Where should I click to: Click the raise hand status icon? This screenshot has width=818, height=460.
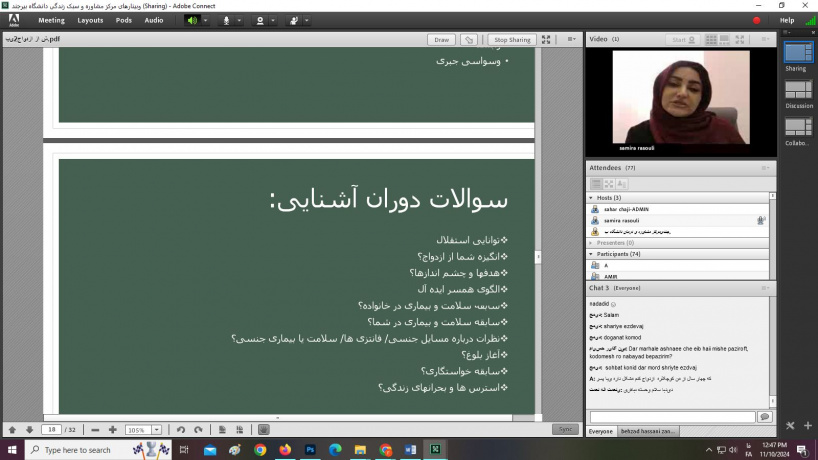294,21
